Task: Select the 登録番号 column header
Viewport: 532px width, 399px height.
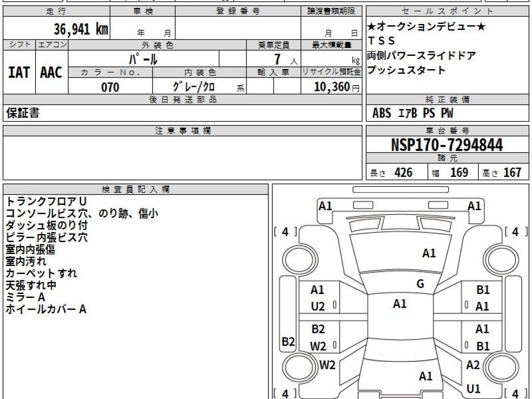Action: click(x=239, y=12)
